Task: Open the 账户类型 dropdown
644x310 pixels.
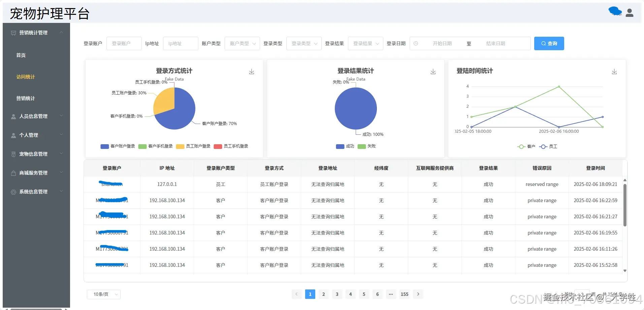Action: (x=242, y=43)
